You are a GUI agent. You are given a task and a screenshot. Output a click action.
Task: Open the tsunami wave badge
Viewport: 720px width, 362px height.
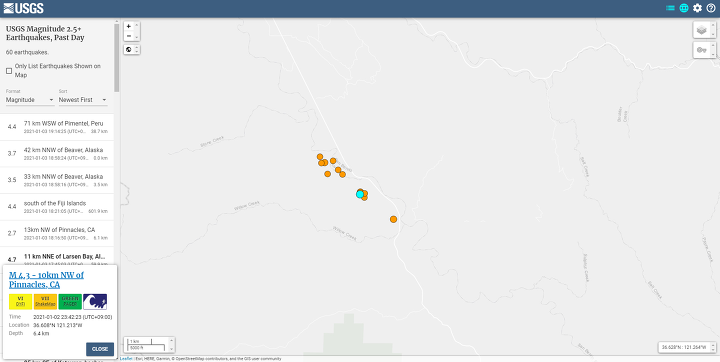[95, 301]
